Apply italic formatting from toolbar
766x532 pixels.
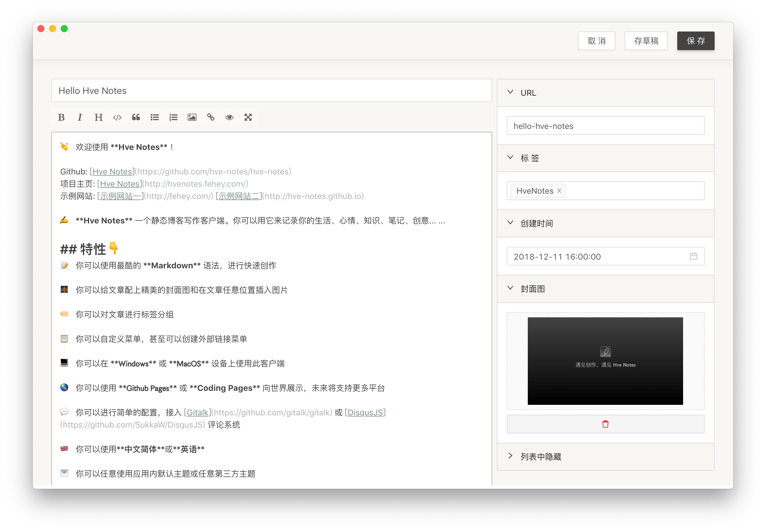[80, 117]
